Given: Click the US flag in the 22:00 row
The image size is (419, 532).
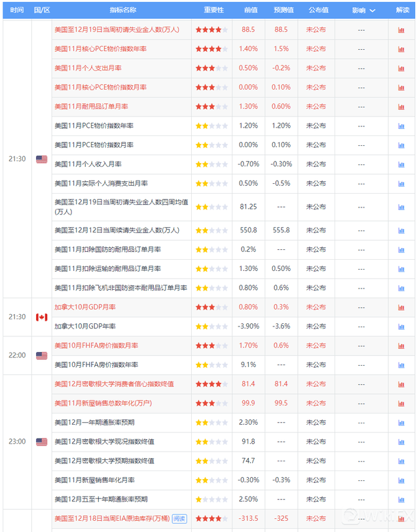Looking at the screenshot, I should (41, 355).
